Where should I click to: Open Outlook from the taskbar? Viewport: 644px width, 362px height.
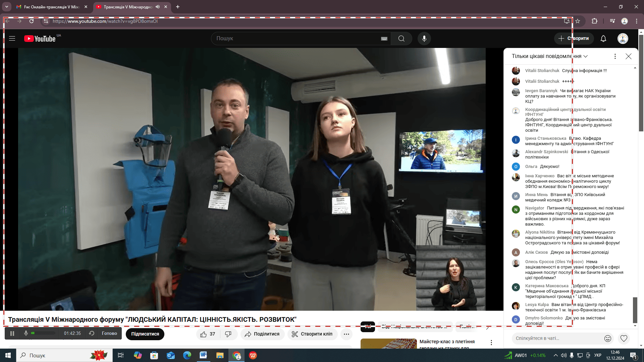tap(171, 355)
